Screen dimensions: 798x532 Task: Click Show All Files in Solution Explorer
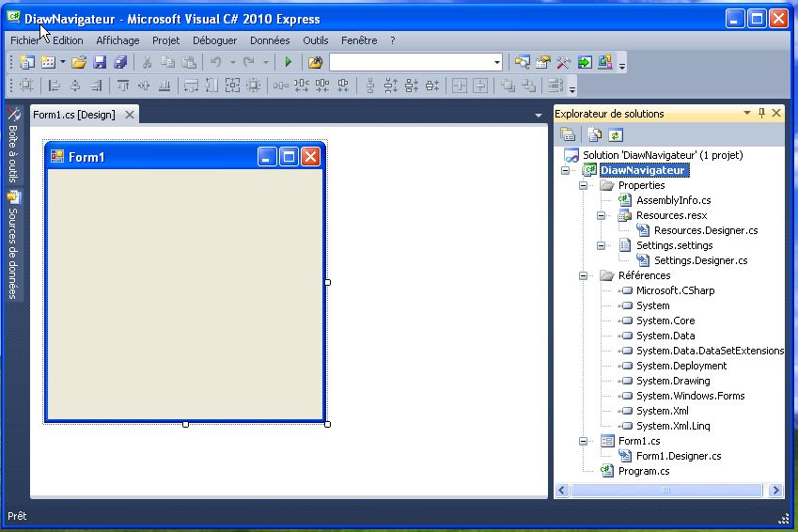click(x=594, y=135)
